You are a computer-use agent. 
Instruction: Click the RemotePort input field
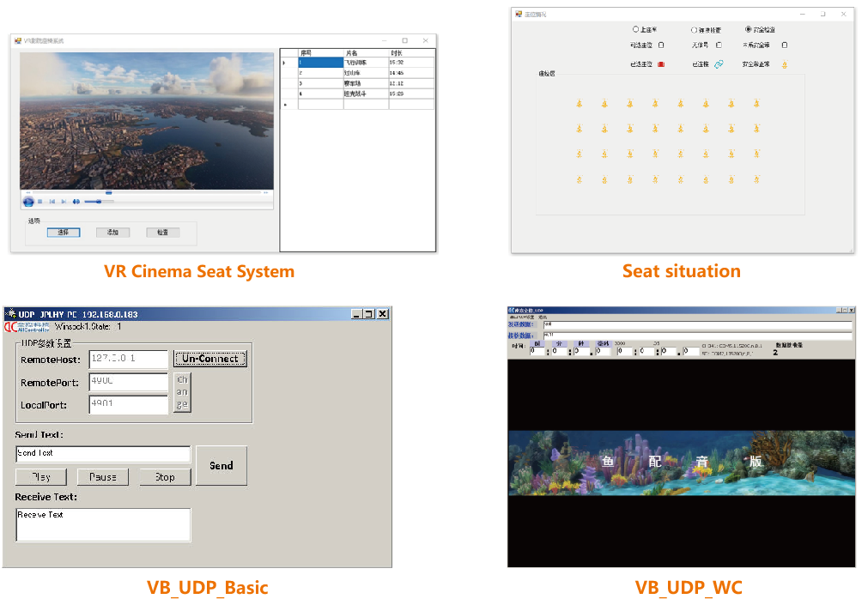[129, 382]
